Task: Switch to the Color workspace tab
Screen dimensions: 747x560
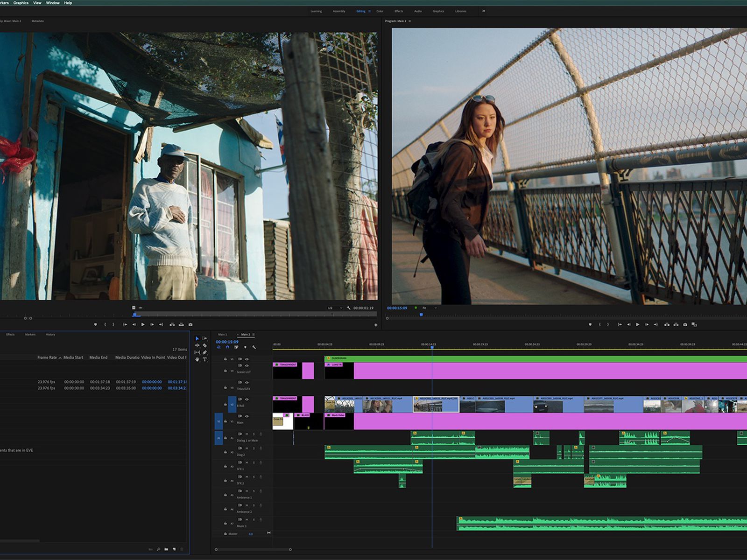Action: [x=380, y=11]
